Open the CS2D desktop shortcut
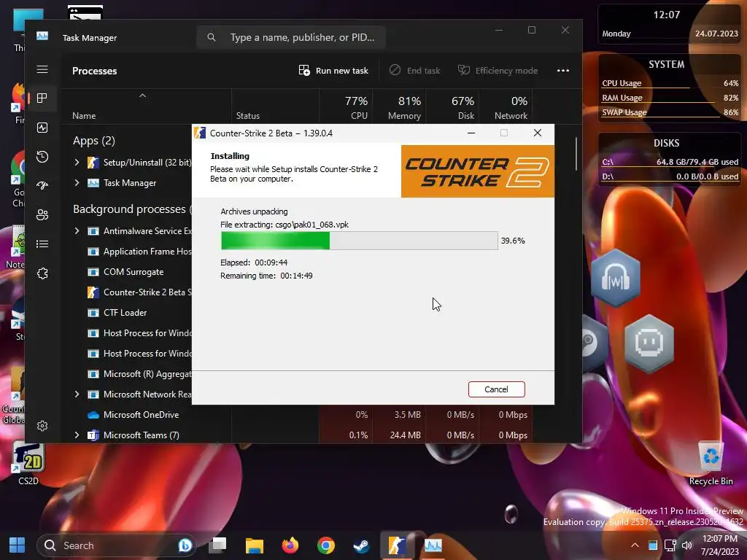Image resolution: width=747 pixels, height=560 pixels. [x=28, y=464]
